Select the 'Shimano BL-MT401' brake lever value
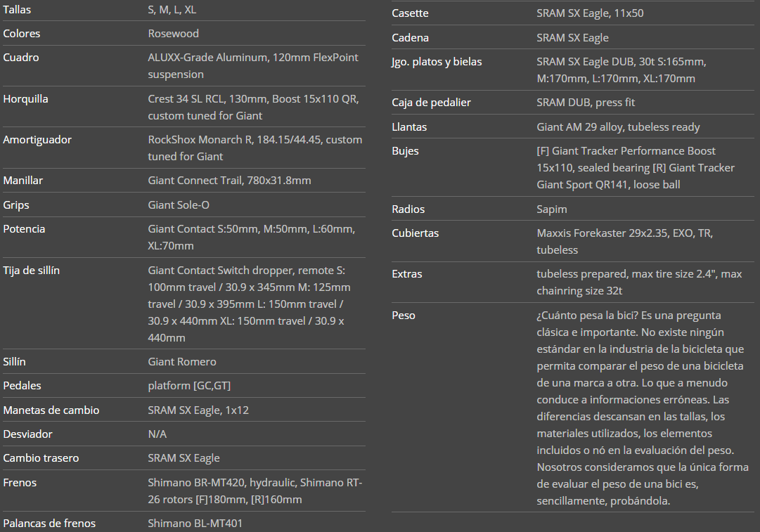 (x=195, y=524)
